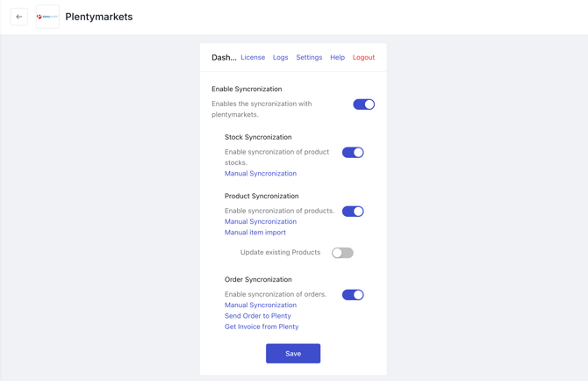This screenshot has width=588, height=381.
Task: Go to the License tab
Action: pos(253,57)
